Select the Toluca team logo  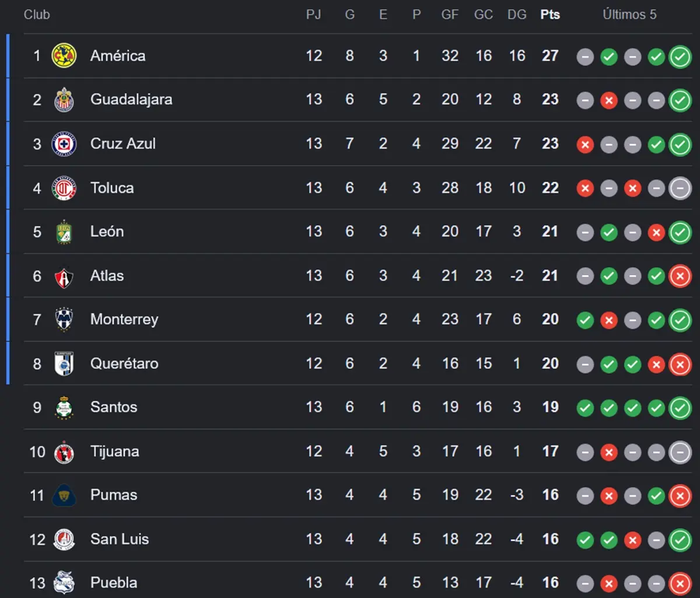pyautogui.click(x=64, y=188)
